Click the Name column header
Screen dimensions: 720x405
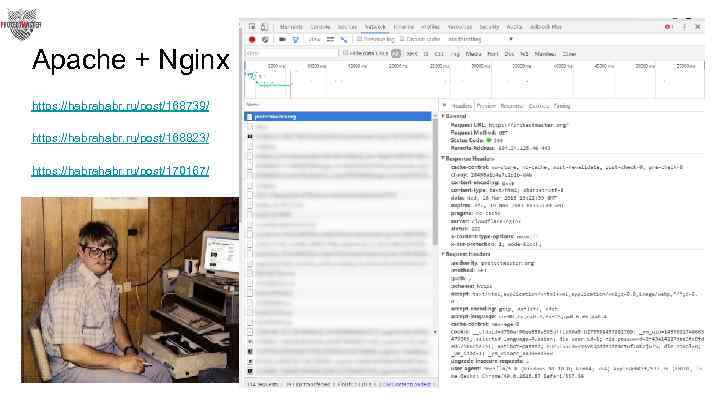click(x=253, y=105)
